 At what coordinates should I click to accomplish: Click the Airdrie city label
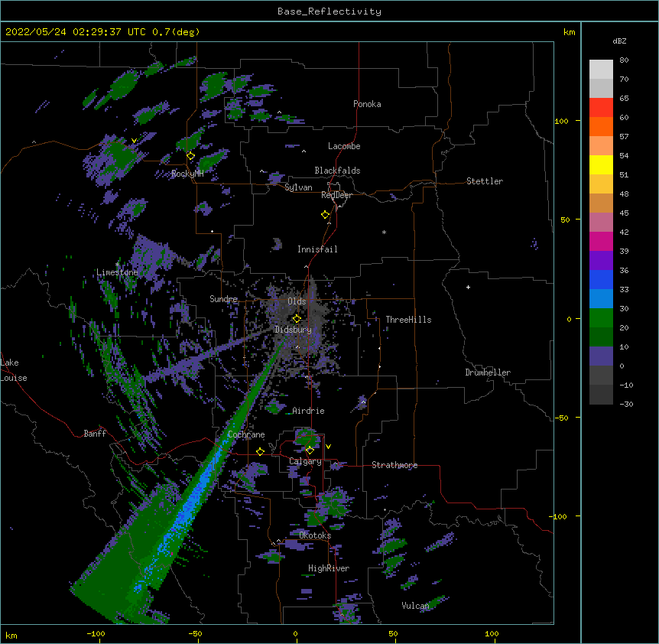(309, 411)
